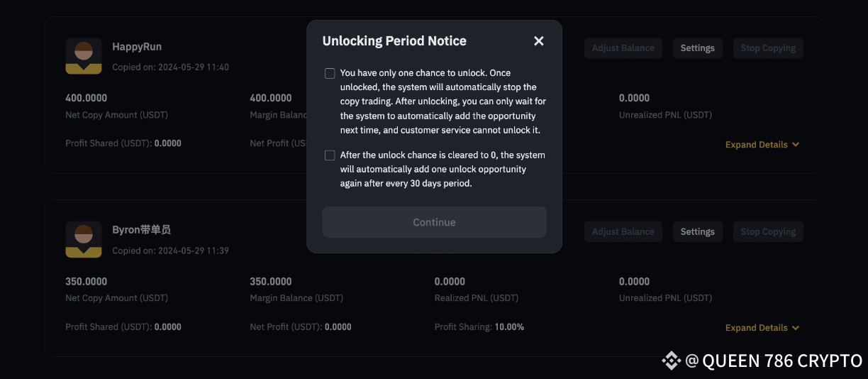Image resolution: width=868 pixels, height=379 pixels.
Task: Click Byron trader avatar icon
Action: (x=83, y=239)
